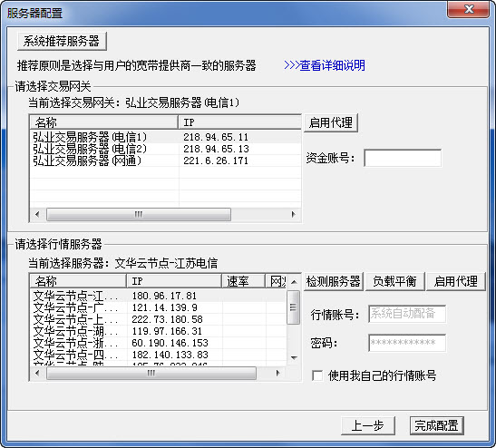
Task: Select quote server with IP 121.14.139.9
Action: [x=158, y=307]
